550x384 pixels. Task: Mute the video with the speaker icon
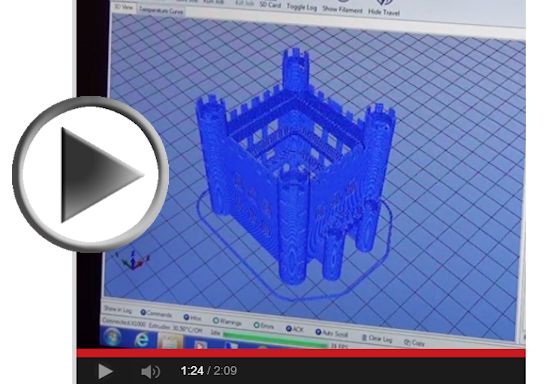pyautogui.click(x=150, y=371)
